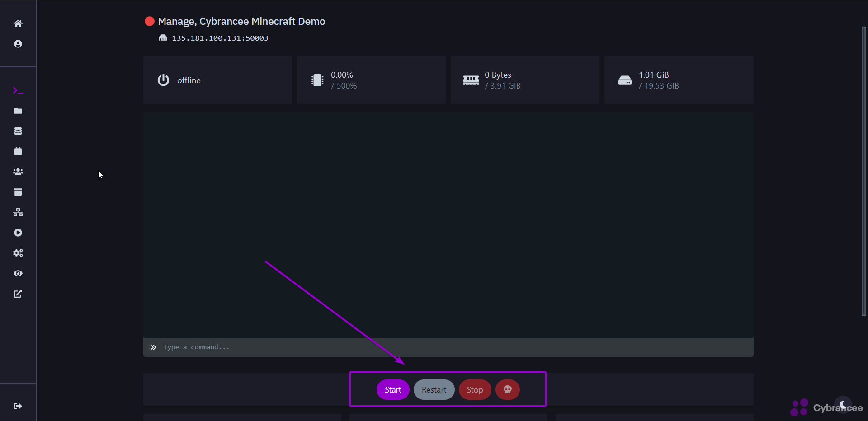The image size is (868, 421).
Task: Open the home dashboard icon
Action: pyautogui.click(x=18, y=23)
